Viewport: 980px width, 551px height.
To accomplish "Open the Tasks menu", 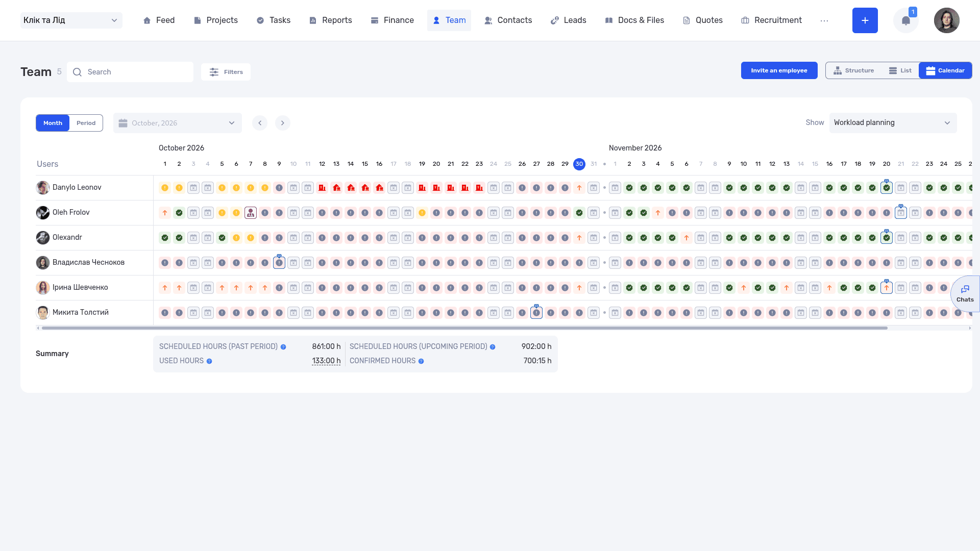I will pyautogui.click(x=274, y=20).
